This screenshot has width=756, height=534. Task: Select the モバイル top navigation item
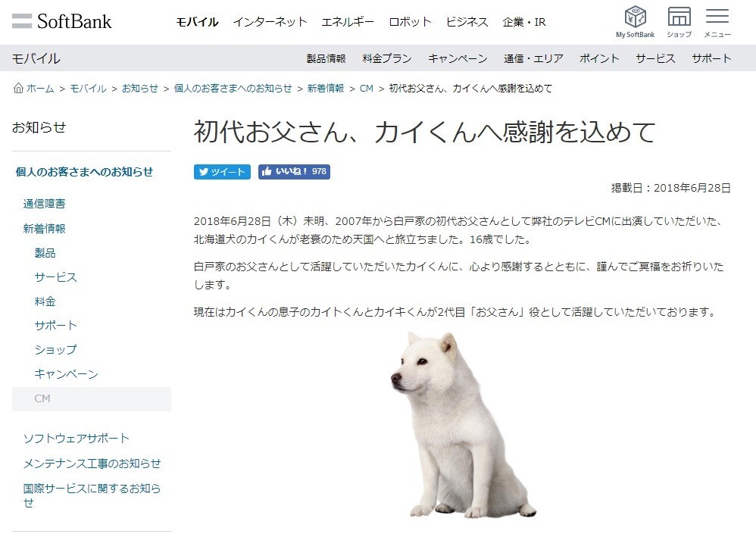tap(197, 22)
